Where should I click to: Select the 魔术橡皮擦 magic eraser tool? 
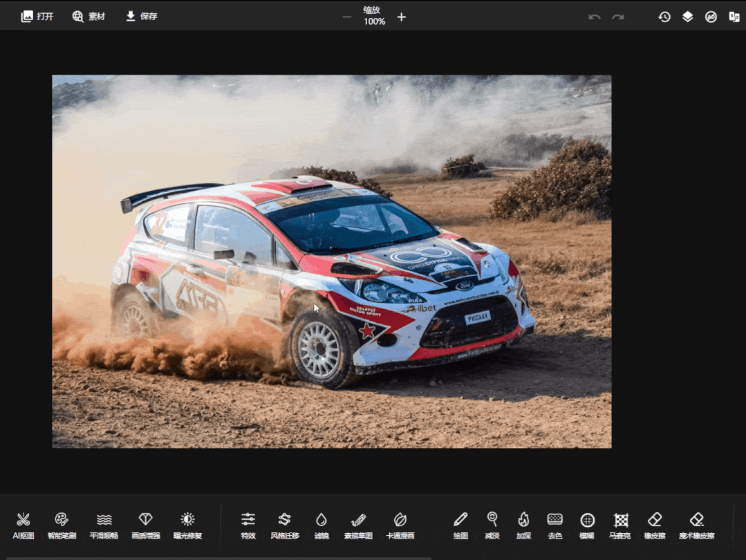696,525
